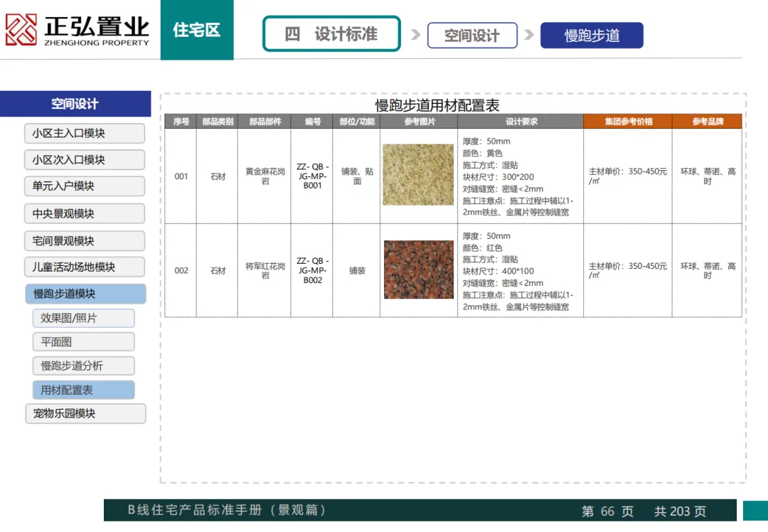Open 小区次入口模块 in sidebar
Image resolution: width=768 pixels, height=532 pixels.
tap(85, 160)
